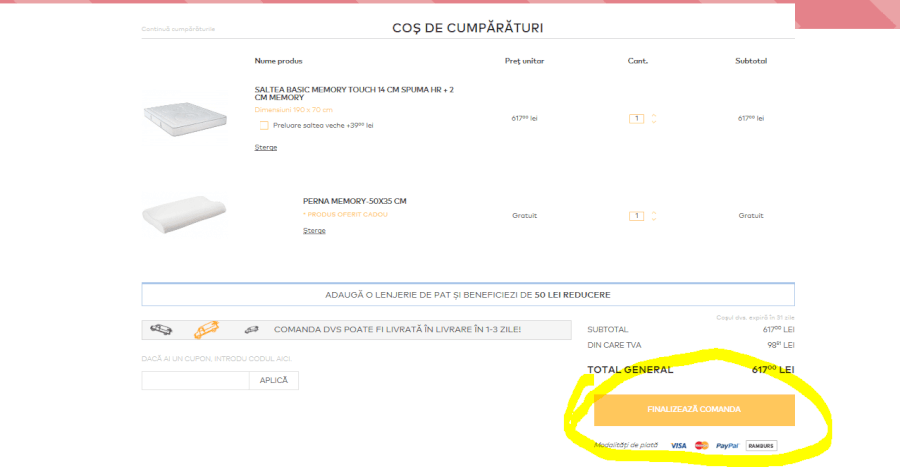This screenshot has height=467, width=900.
Task: Click the bed linen 50 lei reducere banner
Action: (468, 295)
